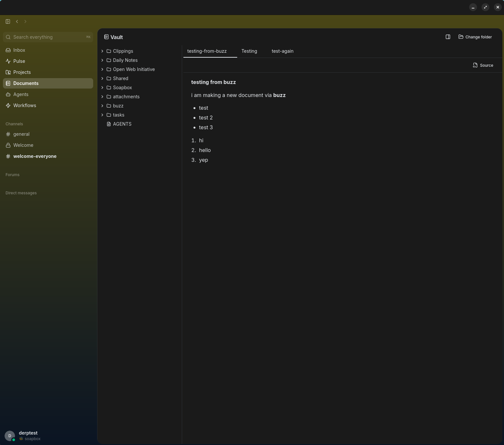The width and height of the screenshot is (504, 445).
Task: Click the Shared folder icon
Action: (x=109, y=78)
